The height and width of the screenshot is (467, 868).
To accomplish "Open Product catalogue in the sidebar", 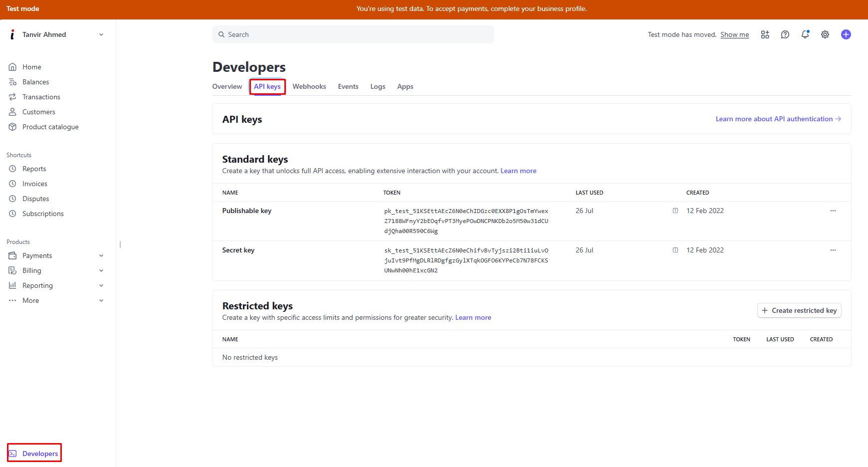I will tap(50, 127).
